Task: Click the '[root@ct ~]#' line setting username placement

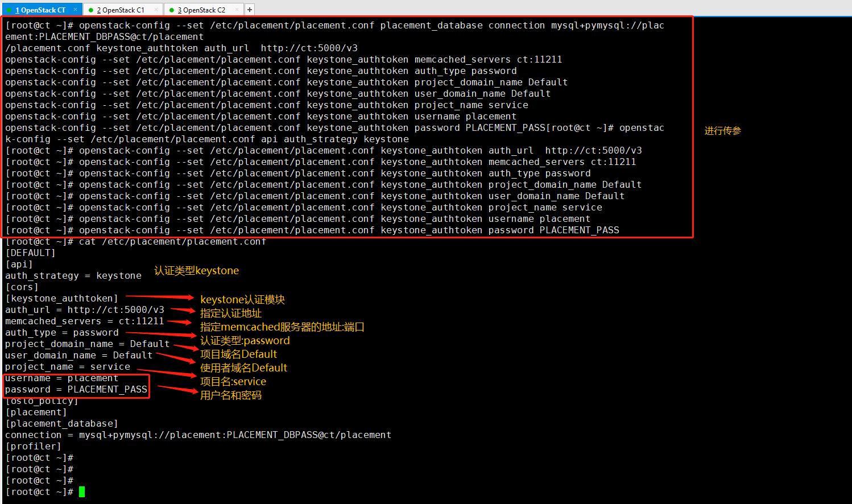Action: (x=298, y=219)
